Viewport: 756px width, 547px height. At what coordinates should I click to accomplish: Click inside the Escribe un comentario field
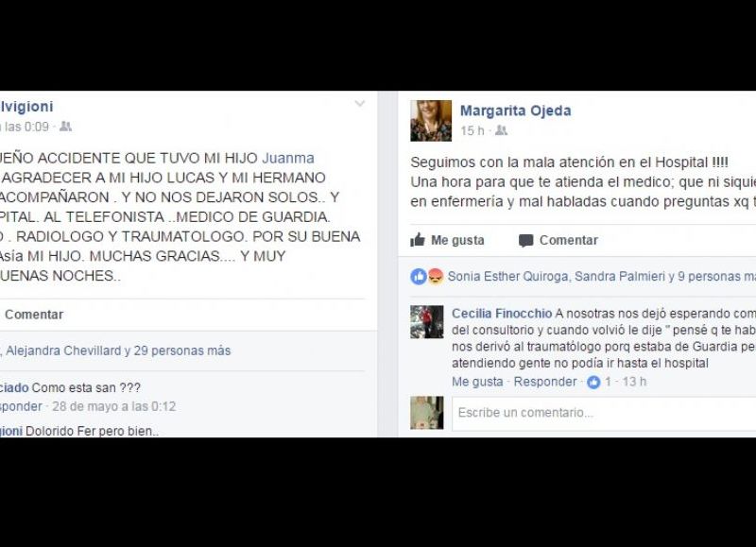(604, 413)
